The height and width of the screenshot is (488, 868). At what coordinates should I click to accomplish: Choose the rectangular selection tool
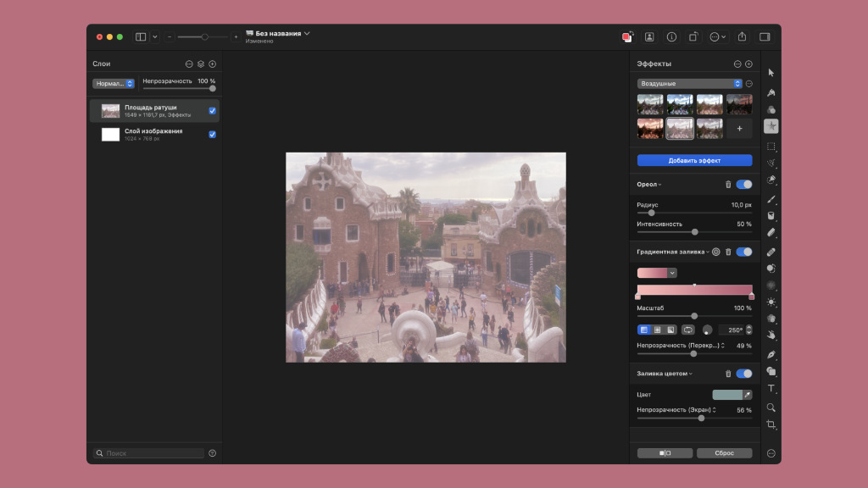(771, 146)
